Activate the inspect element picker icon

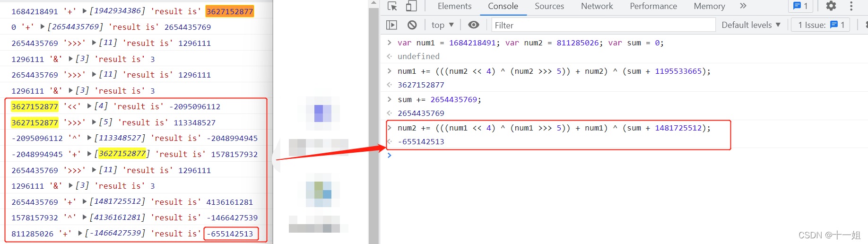392,6
